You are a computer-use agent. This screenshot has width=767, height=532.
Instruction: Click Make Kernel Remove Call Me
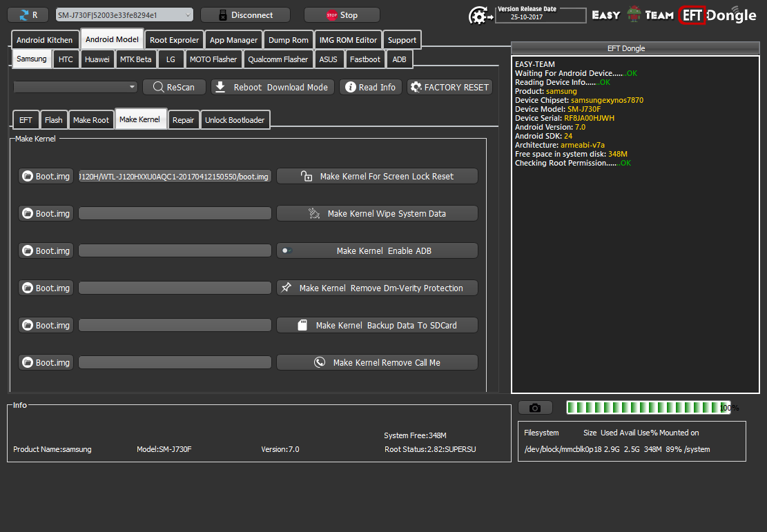click(377, 362)
